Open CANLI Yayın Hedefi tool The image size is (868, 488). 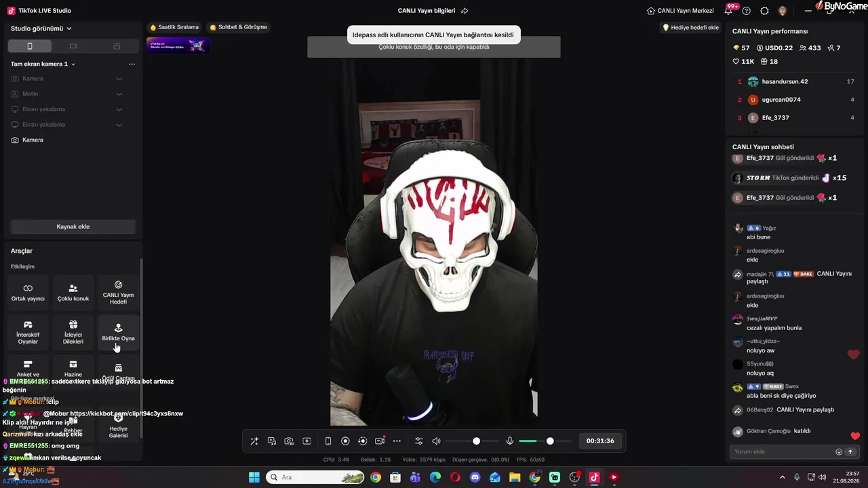(118, 292)
